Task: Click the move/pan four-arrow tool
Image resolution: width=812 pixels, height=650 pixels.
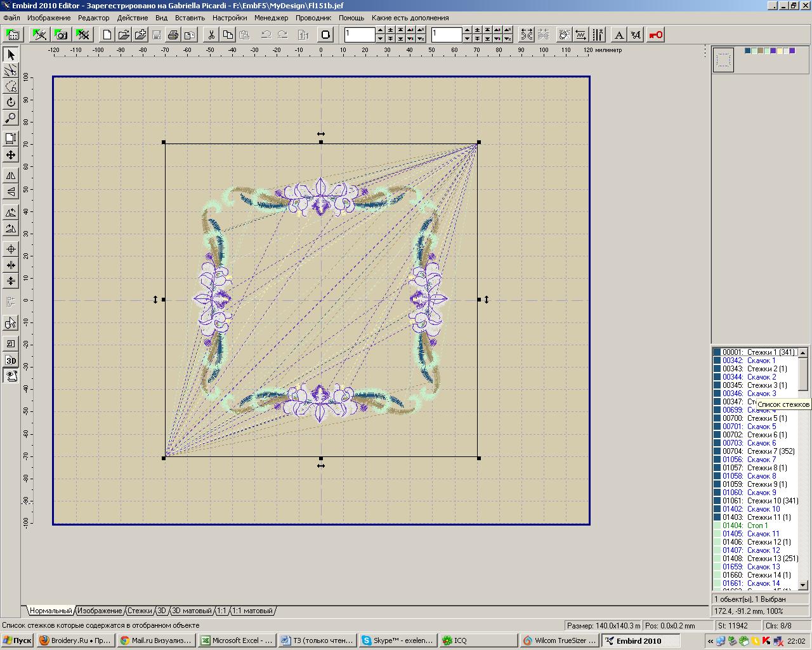Action: click(11, 155)
